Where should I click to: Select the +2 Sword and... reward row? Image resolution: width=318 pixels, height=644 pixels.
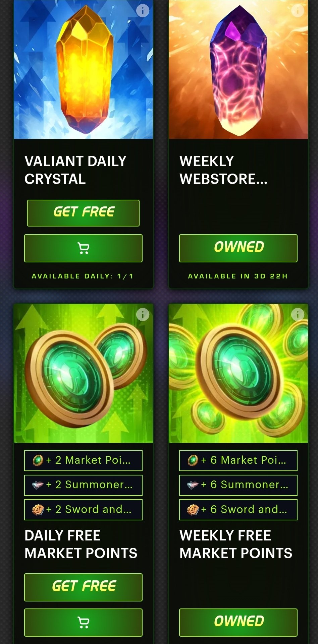(83, 510)
